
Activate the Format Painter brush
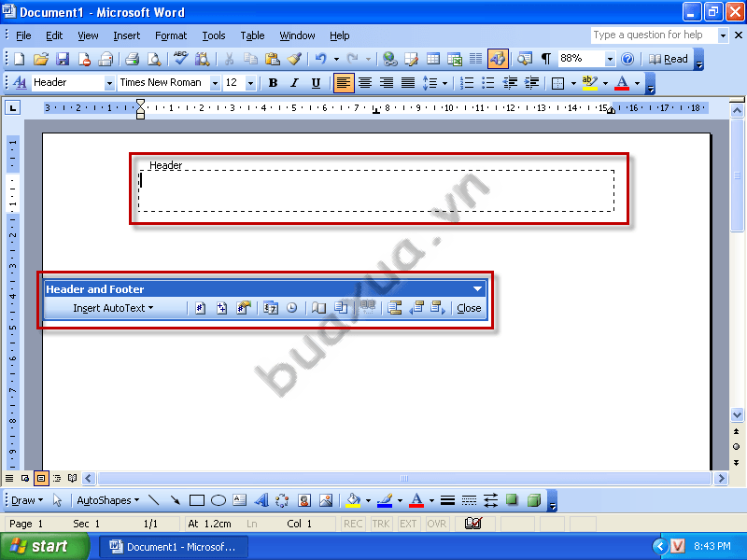[294, 59]
